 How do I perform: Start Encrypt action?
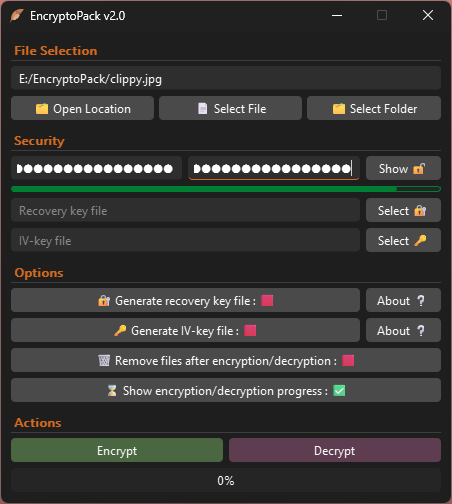point(117,450)
